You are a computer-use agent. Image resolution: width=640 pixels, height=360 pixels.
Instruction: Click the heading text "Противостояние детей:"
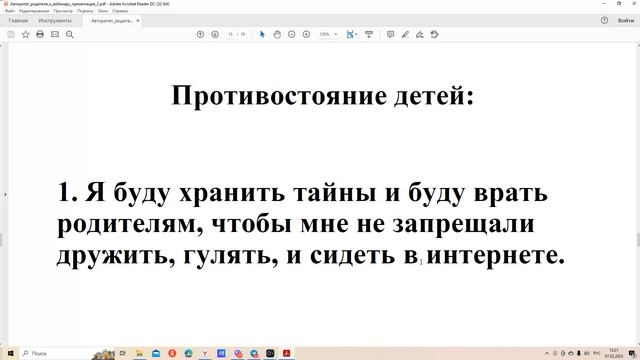(322, 96)
